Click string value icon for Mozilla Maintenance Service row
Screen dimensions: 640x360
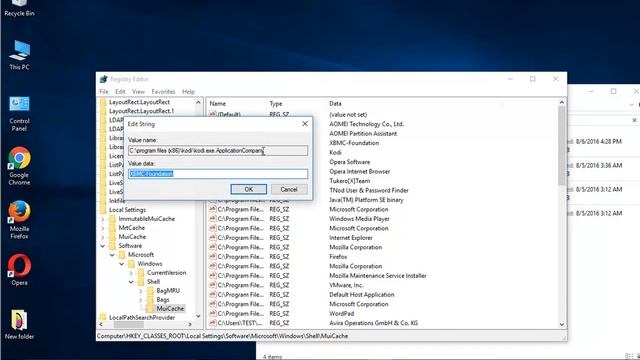213,276
